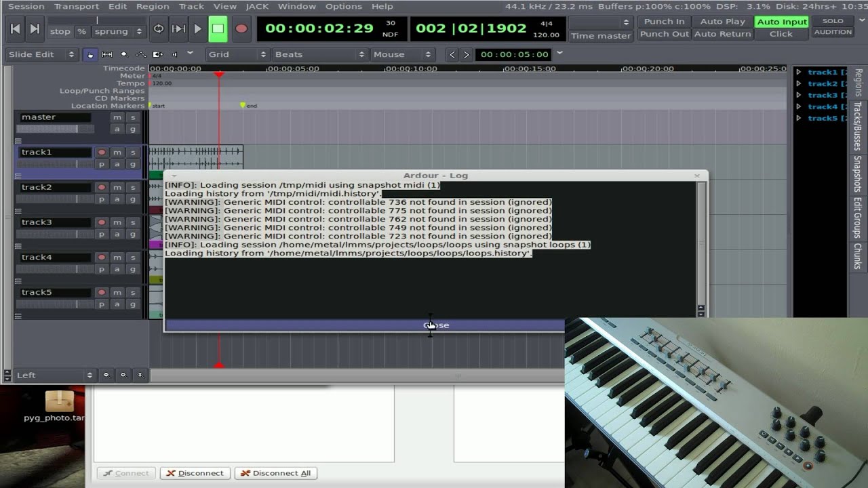Mute track4

117,258
